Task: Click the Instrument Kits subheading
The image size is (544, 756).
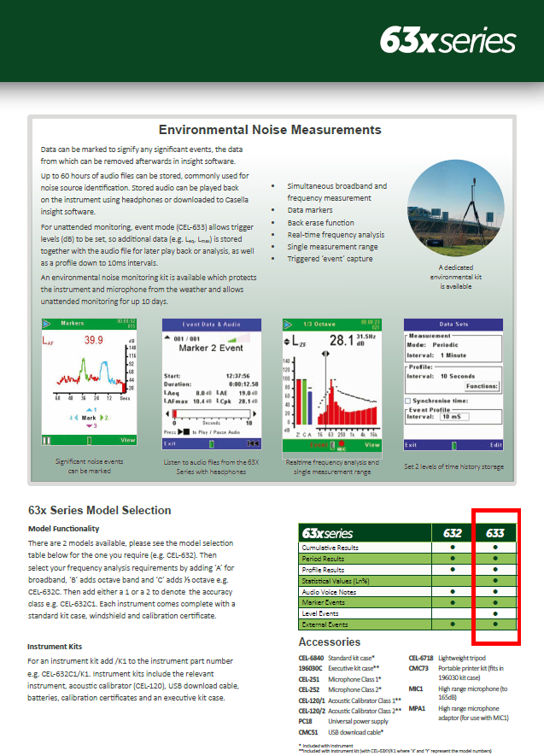Action: 55,647
